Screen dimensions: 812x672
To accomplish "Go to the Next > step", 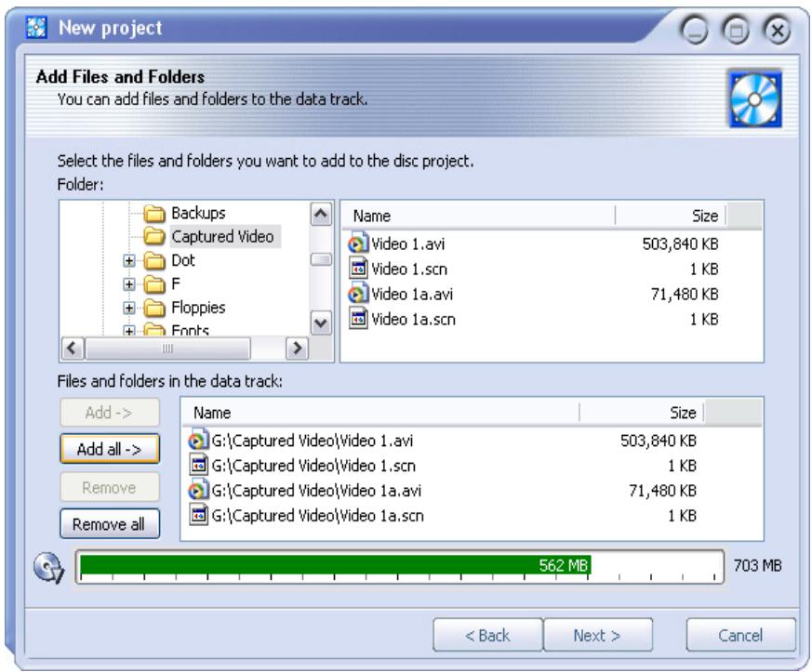I will point(598,635).
